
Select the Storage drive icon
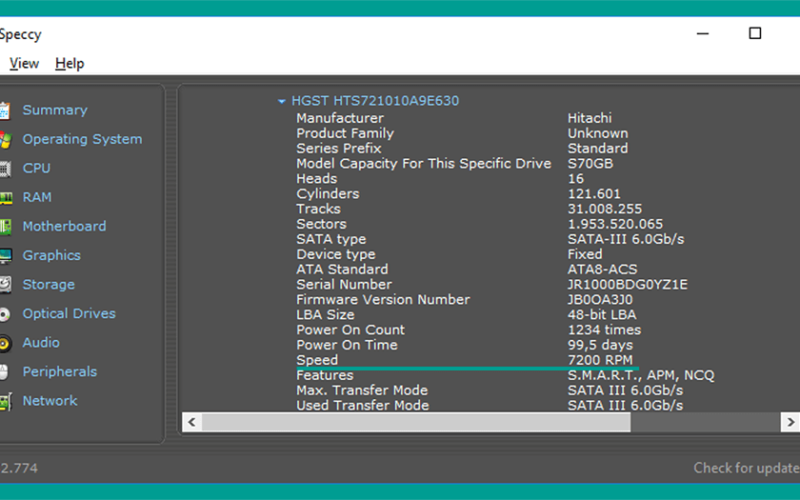click(x=5, y=285)
